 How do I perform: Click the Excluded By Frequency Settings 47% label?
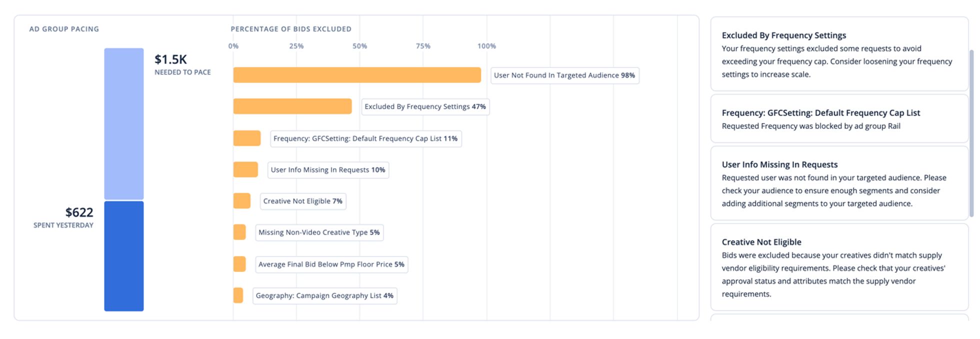[x=425, y=106]
